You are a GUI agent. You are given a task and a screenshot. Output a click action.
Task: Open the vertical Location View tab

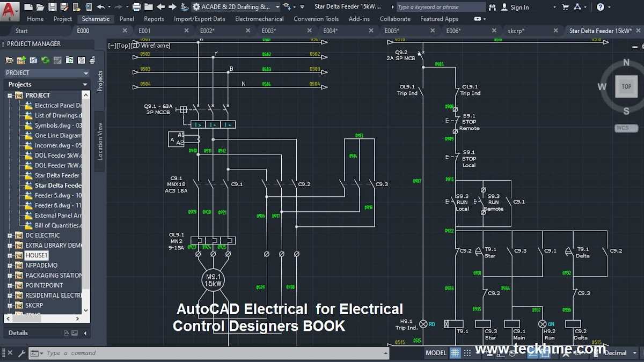(100, 141)
